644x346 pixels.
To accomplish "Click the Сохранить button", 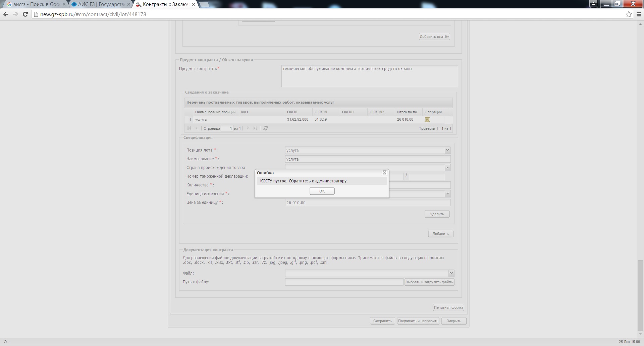I will (382, 321).
